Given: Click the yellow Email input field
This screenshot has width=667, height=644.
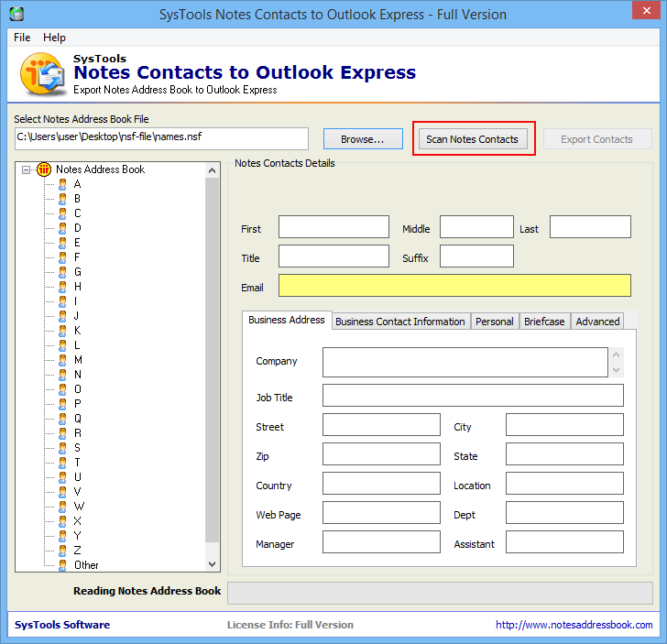Looking at the screenshot, I should [x=454, y=286].
